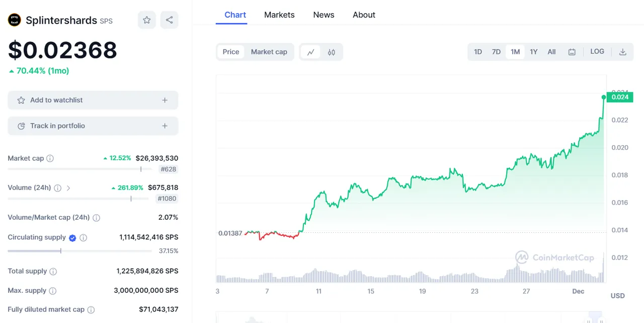Click Add to watchlist button
The image size is (644, 323).
[x=93, y=100]
